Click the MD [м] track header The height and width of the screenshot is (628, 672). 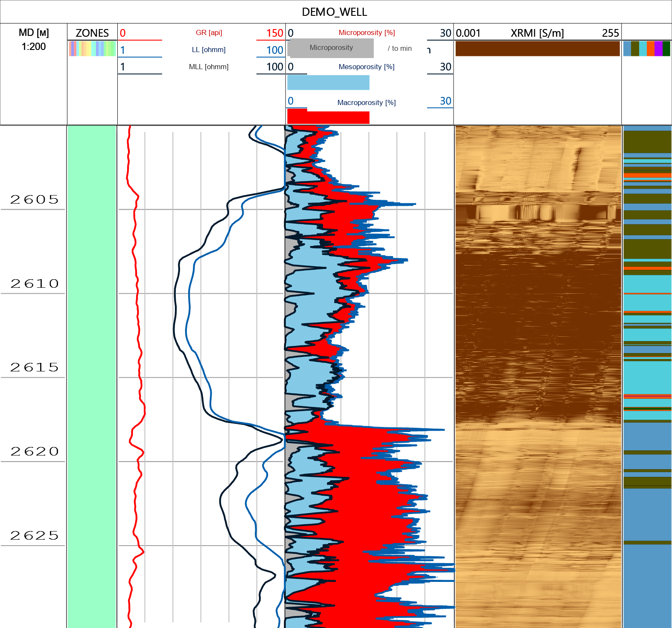coord(34,32)
